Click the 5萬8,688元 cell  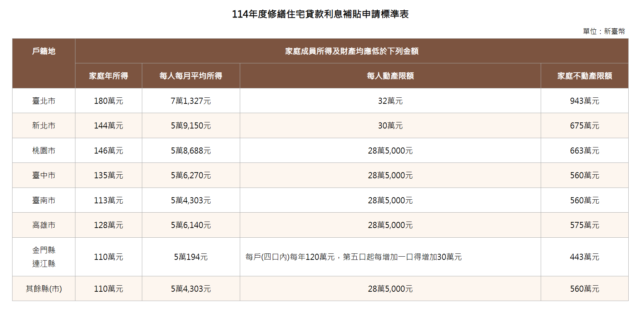191,151
